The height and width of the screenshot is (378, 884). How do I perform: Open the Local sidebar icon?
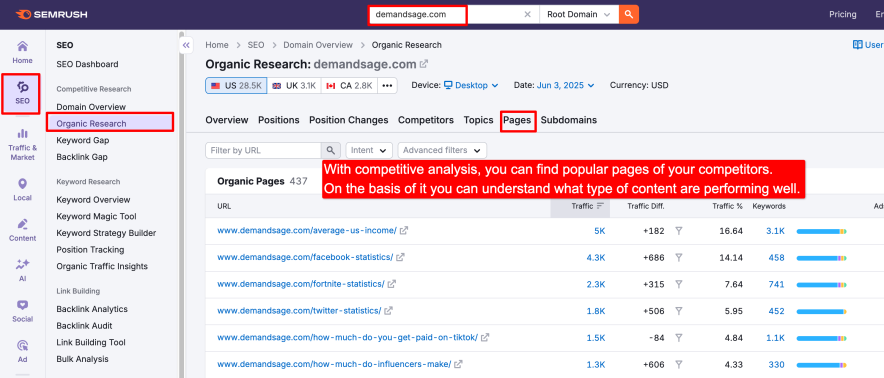point(23,190)
